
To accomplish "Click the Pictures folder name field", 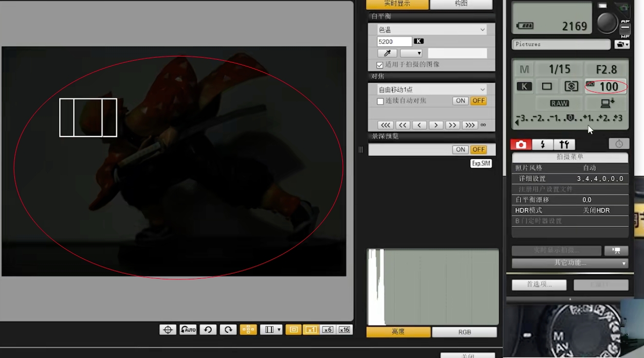I will coord(561,45).
